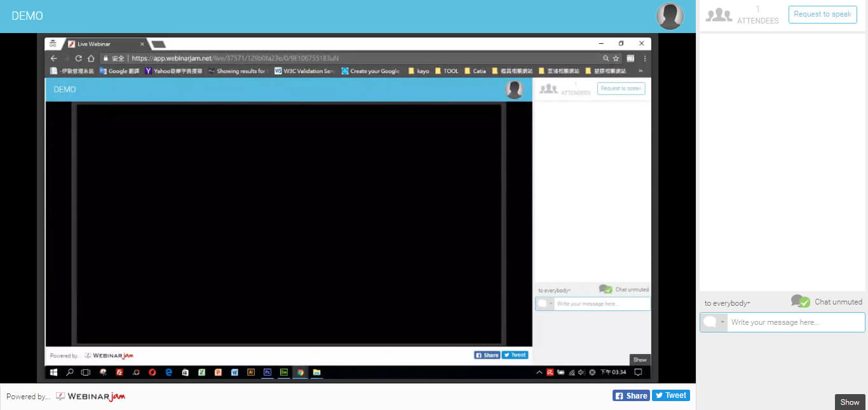Click the reload icon in the shared browser
Image resolution: width=868 pixels, height=410 pixels.
78,58
